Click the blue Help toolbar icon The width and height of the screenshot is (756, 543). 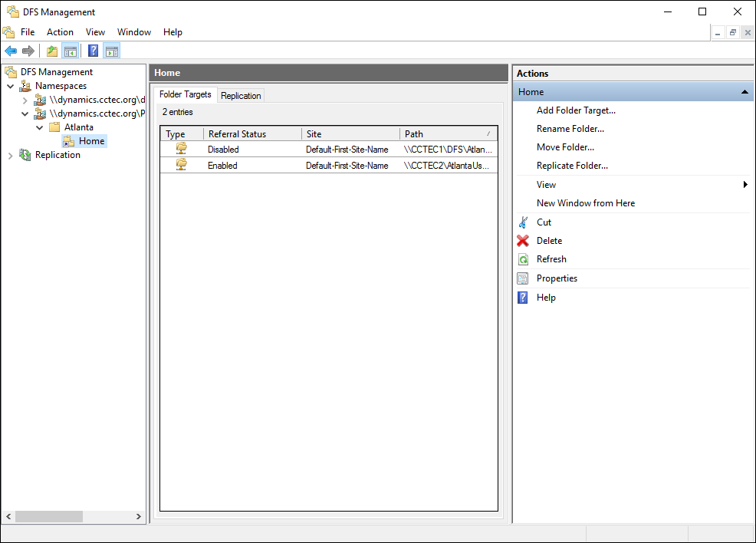[x=93, y=51]
